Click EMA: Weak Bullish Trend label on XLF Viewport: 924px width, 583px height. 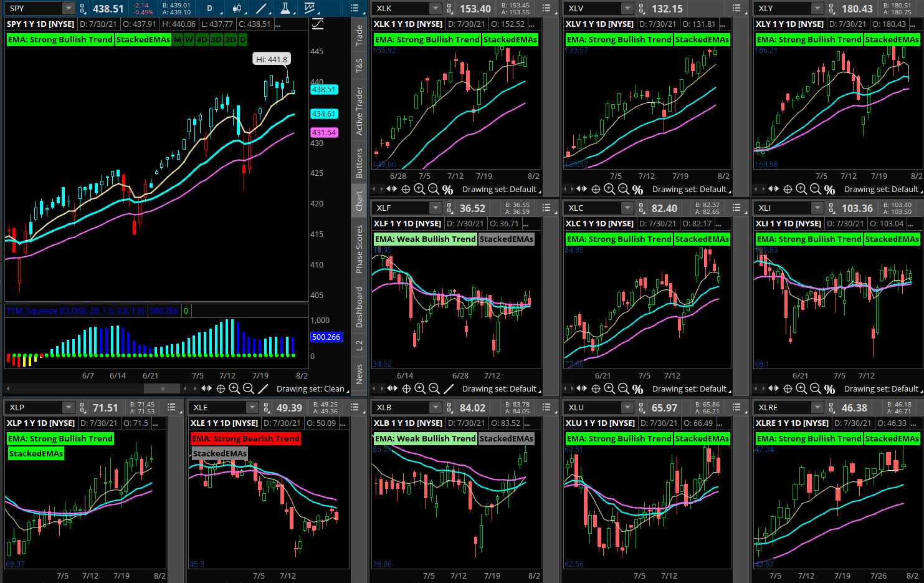(x=426, y=239)
